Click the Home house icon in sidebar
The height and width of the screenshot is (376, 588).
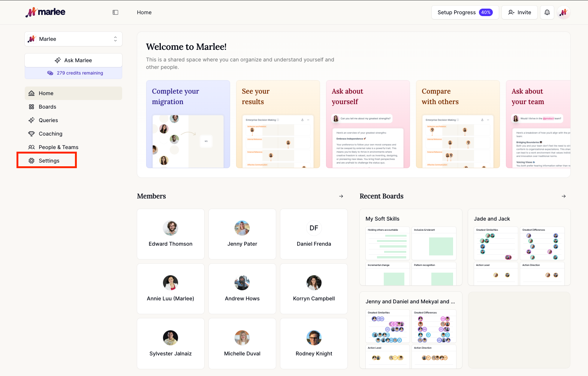coord(31,93)
